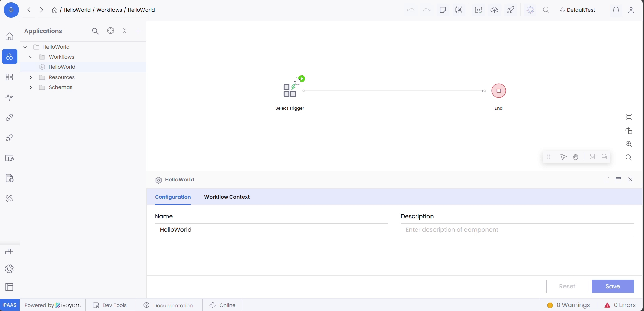The width and height of the screenshot is (644, 311).
Task: Open settings gear in the sidebar
Action: click(9, 269)
